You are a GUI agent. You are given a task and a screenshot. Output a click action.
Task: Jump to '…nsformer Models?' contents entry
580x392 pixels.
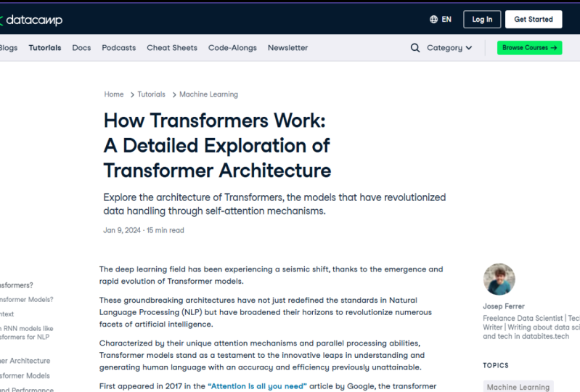pos(27,300)
